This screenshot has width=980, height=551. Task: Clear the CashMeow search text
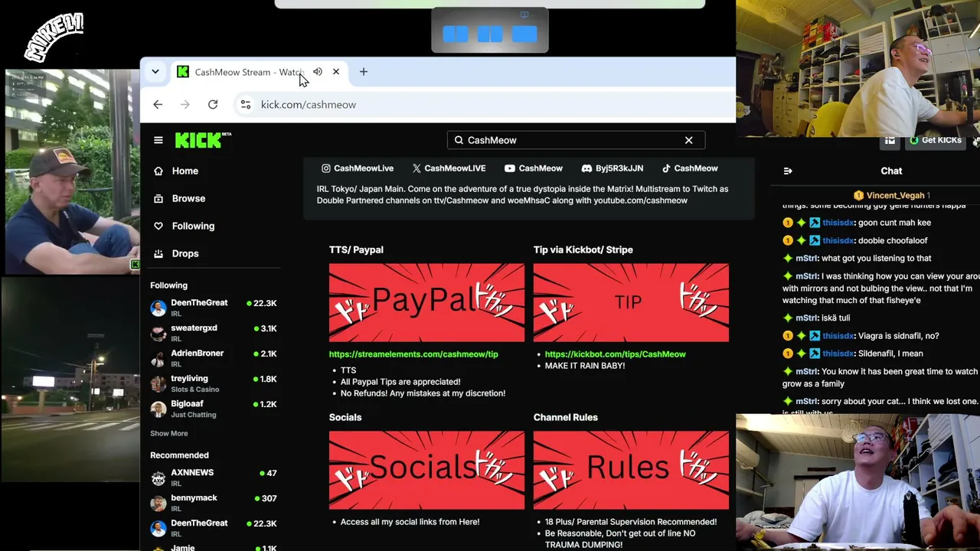[x=688, y=140]
